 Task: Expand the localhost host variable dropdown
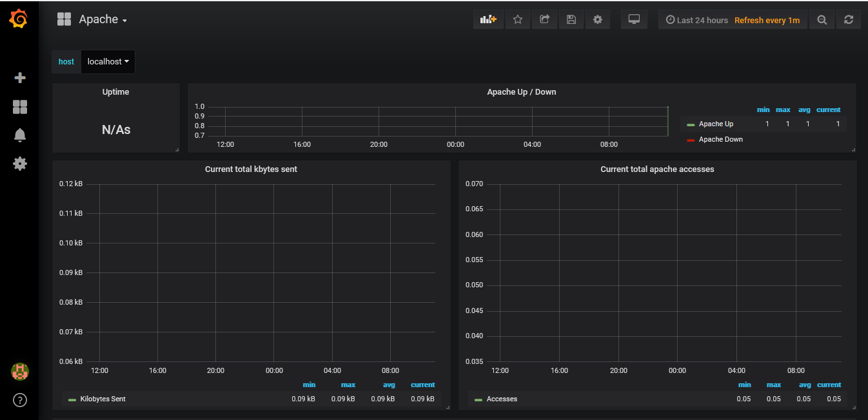107,61
